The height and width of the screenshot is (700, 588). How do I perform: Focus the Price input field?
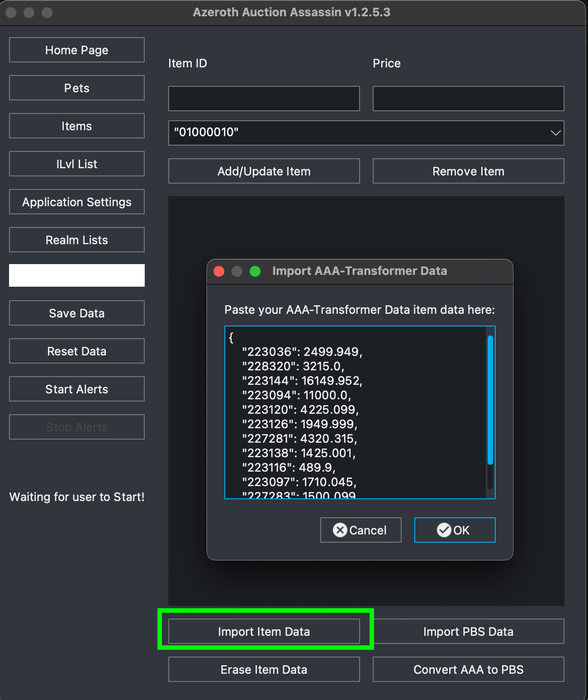click(x=469, y=99)
